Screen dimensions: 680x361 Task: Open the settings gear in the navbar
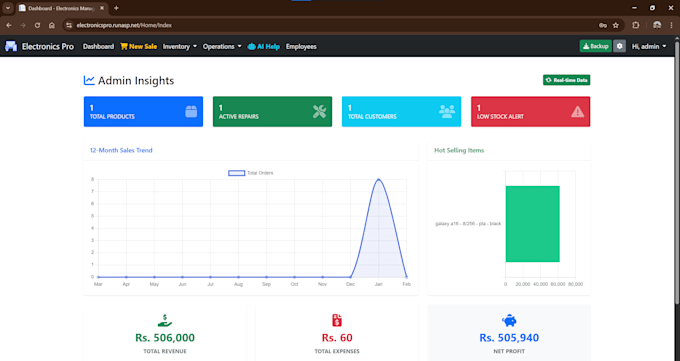619,46
